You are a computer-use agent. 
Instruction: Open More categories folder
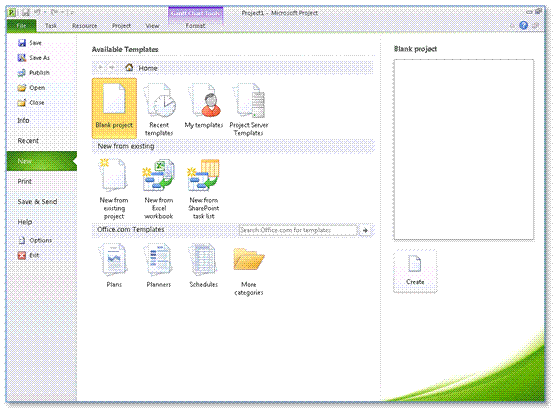(249, 271)
